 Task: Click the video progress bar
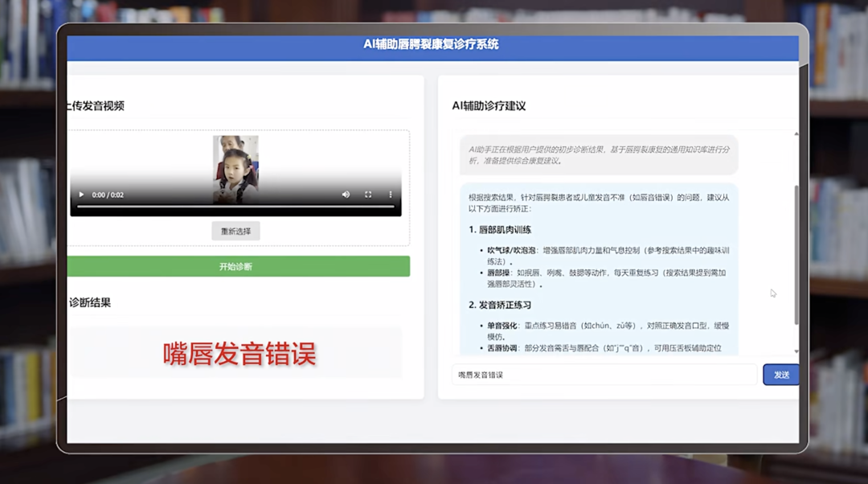click(235, 207)
